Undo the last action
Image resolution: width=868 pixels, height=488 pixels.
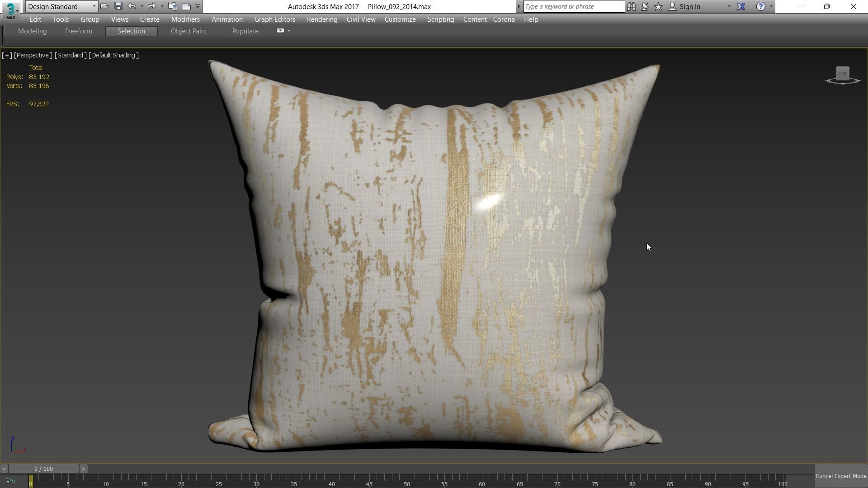[132, 6]
